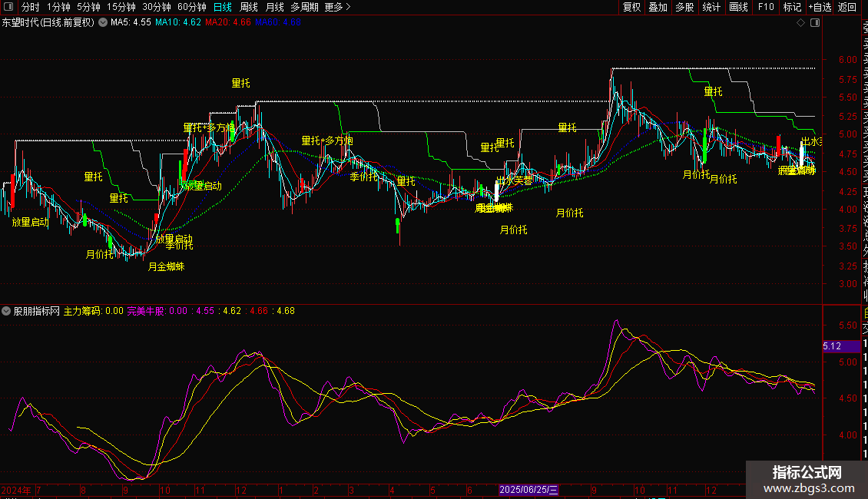Open the 多股 multi-stock view

click(684, 7)
